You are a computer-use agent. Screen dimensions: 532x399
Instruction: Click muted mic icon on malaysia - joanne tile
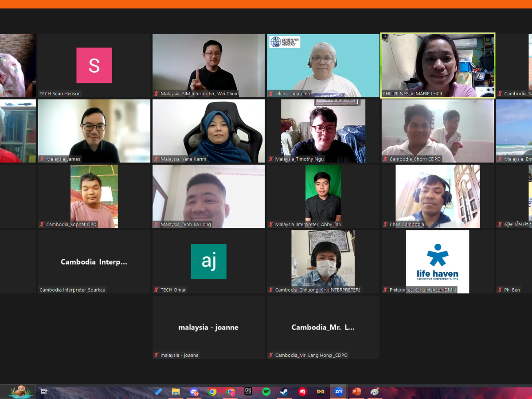click(156, 355)
